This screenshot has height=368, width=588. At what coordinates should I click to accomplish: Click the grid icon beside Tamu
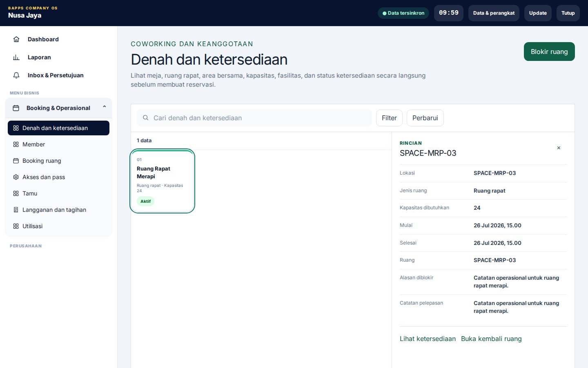16,193
